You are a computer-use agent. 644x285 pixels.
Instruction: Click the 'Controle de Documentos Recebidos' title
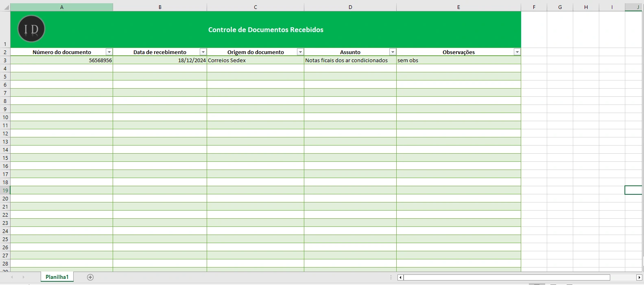click(266, 30)
